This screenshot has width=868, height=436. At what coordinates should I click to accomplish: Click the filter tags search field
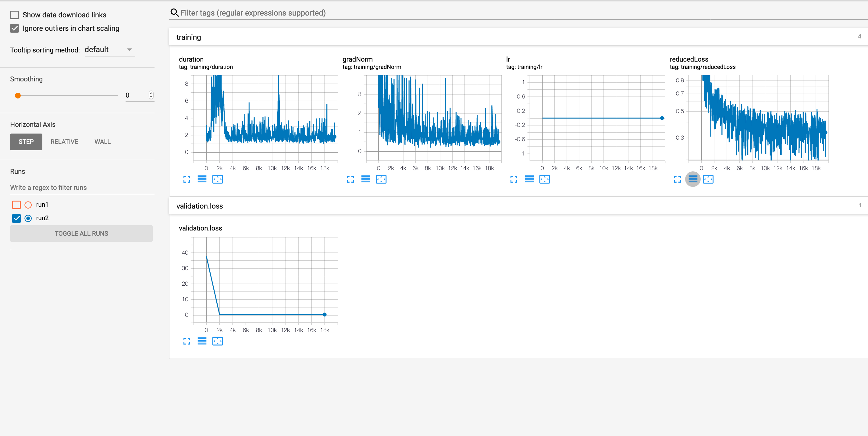coord(303,13)
